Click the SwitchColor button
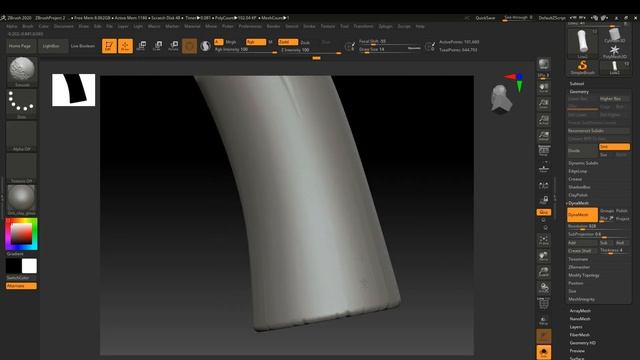The width and height of the screenshot is (640, 360). point(21,278)
